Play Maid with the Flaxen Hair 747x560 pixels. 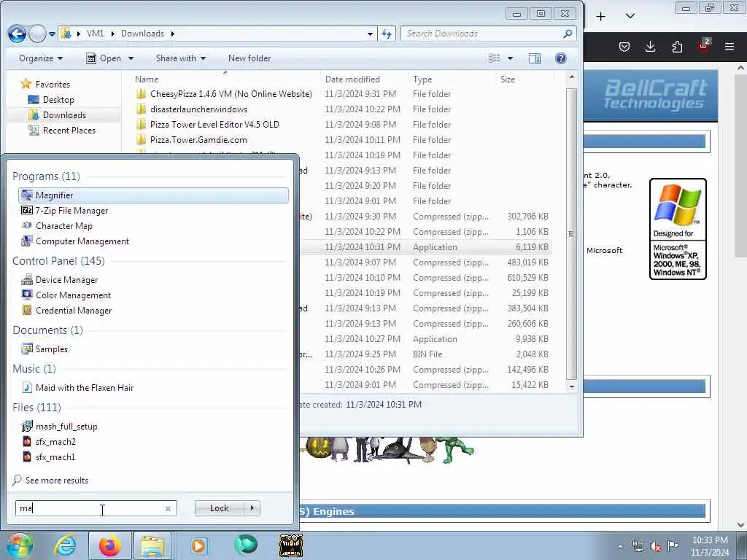[x=77, y=387]
